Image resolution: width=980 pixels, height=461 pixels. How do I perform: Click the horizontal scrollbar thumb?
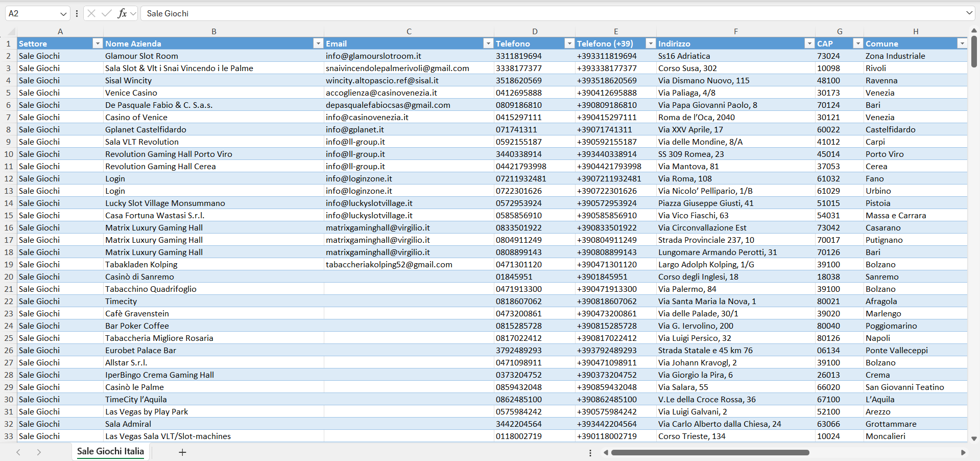click(710, 452)
